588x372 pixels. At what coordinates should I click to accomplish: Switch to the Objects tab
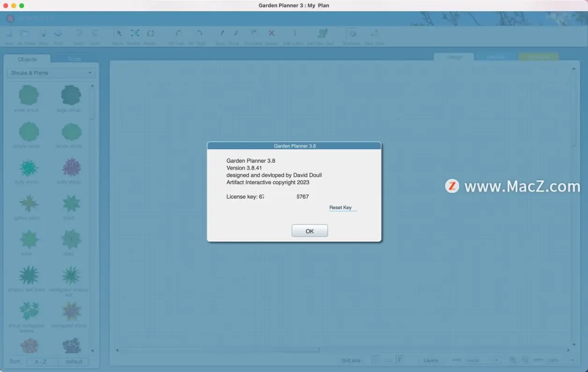pyautogui.click(x=27, y=59)
